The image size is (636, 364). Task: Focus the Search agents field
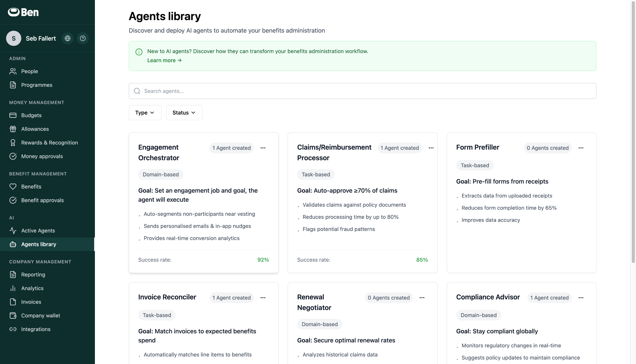(362, 91)
